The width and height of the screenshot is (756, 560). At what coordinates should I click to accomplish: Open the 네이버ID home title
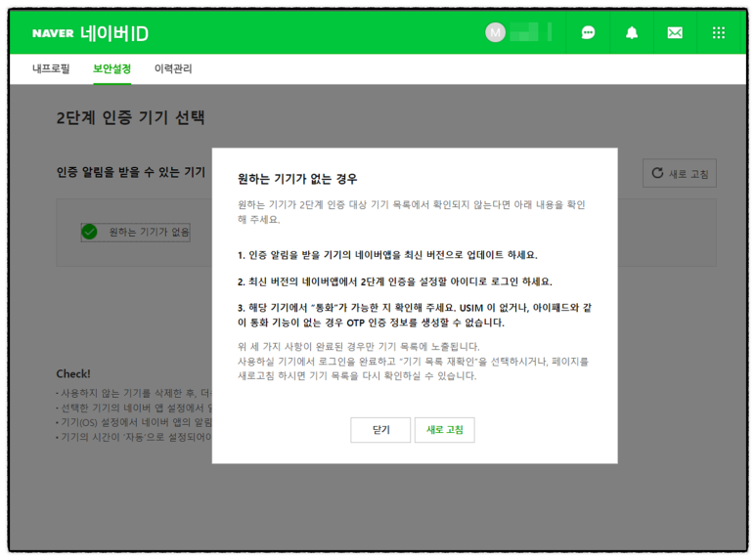[114, 33]
